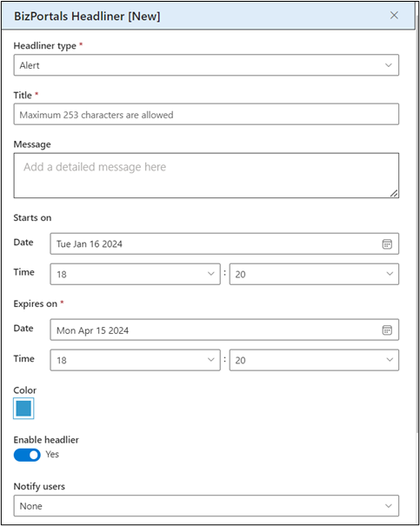Open the Expires on calendar picker icon
420x526 pixels.
[x=387, y=330]
